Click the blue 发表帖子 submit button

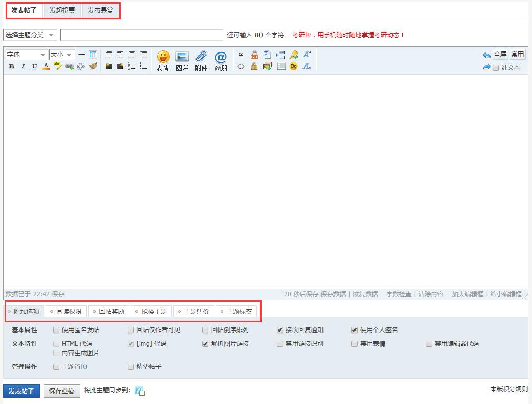[22, 391]
